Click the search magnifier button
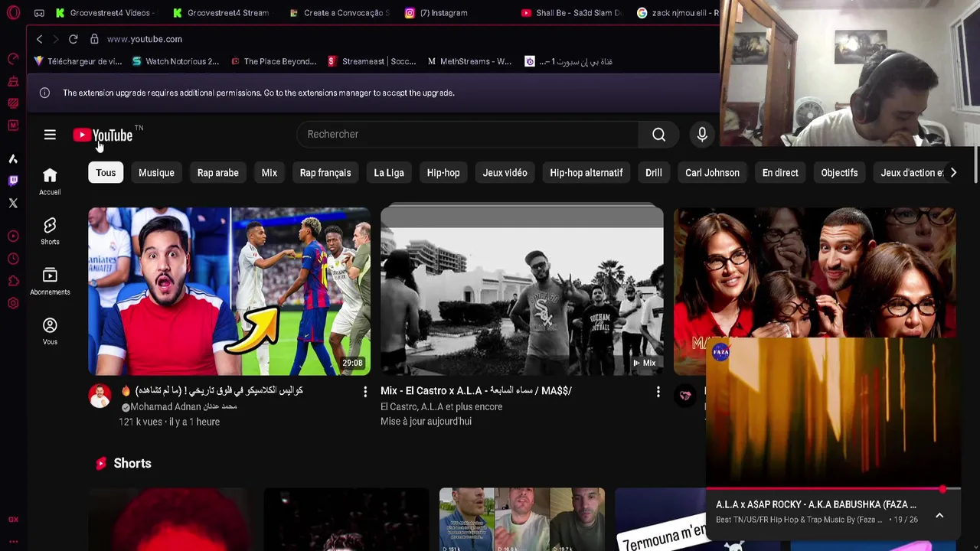The image size is (980, 551). click(x=658, y=135)
